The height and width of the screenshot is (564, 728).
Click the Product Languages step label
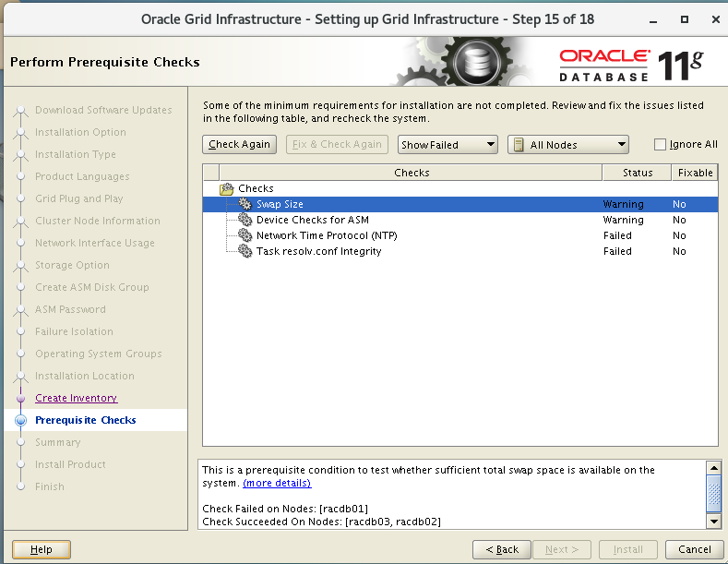click(82, 176)
